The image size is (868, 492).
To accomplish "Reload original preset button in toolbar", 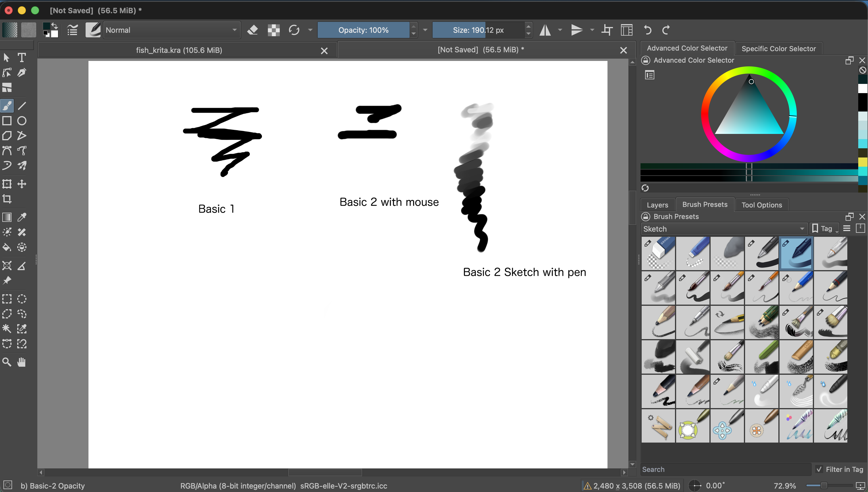I will point(294,30).
